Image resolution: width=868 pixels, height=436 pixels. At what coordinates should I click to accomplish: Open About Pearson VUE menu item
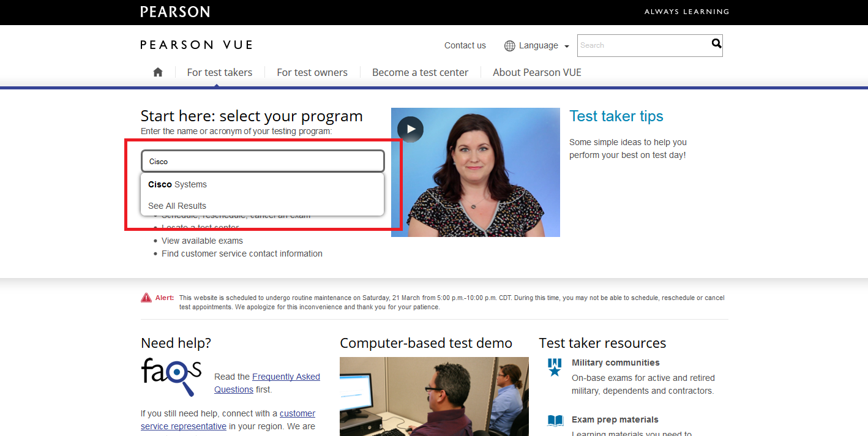click(537, 72)
